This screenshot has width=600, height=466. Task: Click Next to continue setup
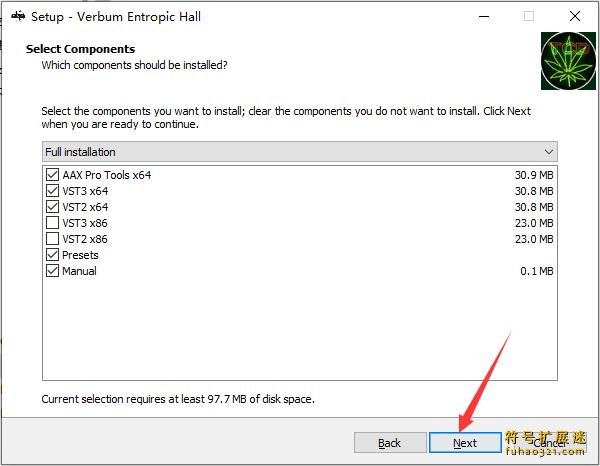click(465, 442)
